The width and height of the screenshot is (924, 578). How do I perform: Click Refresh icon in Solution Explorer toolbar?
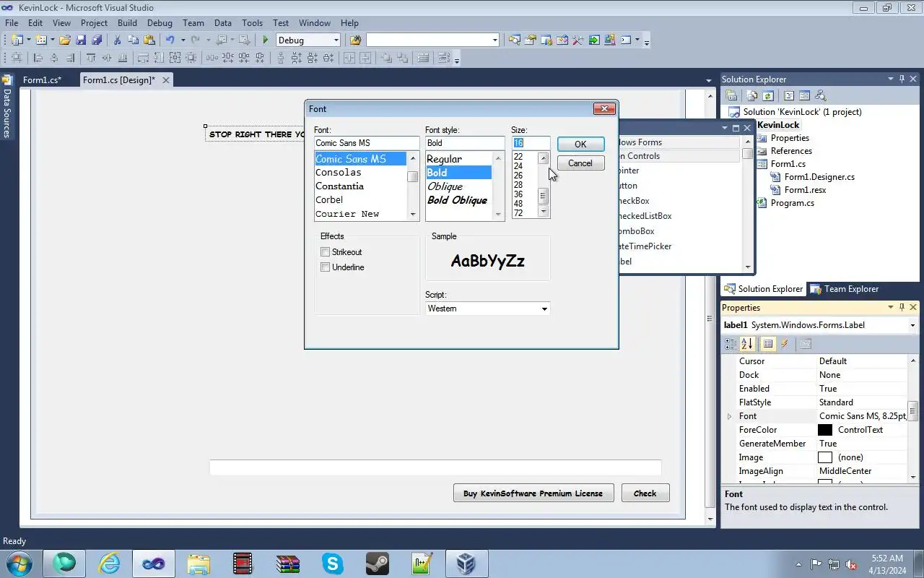(x=768, y=95)
